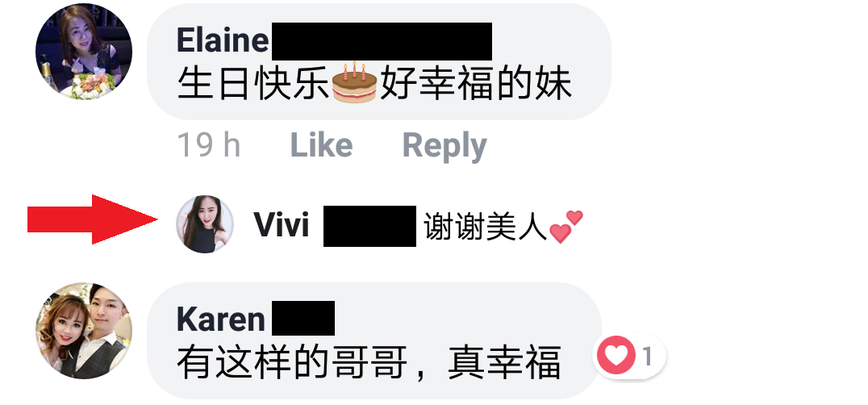The image size is (868, 405).
Task: Click the name Vivi on the reply
Action: tap(282, 225)
